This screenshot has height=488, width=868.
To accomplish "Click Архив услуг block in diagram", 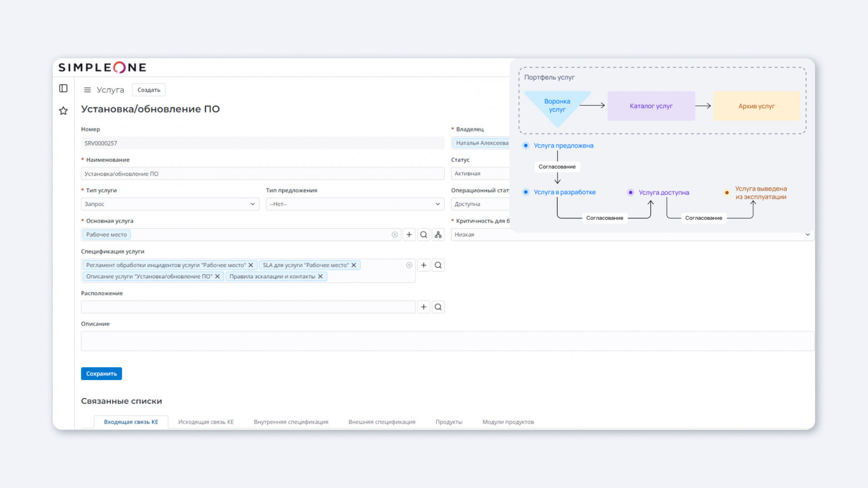I will pyautogui.click(x=757, y=106).
